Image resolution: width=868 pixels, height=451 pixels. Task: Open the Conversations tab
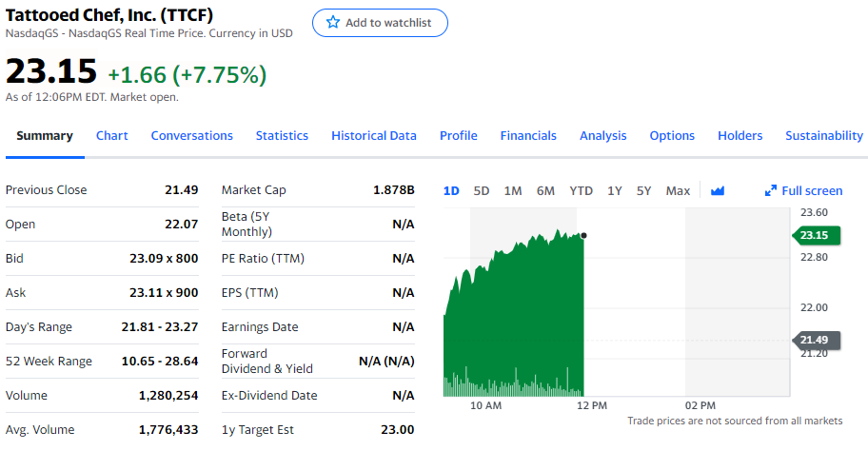(x=191, y=135)
